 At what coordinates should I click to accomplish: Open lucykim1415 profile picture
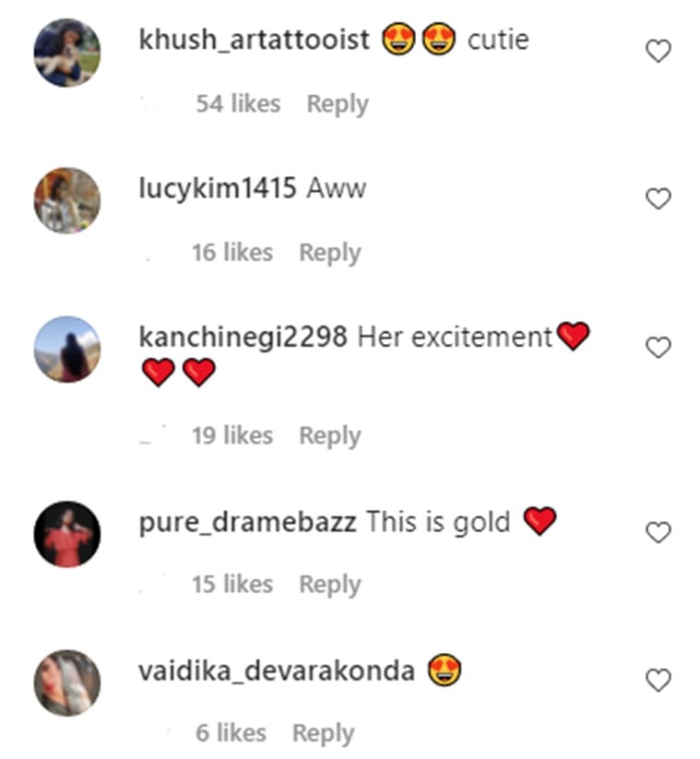(67, 201)
